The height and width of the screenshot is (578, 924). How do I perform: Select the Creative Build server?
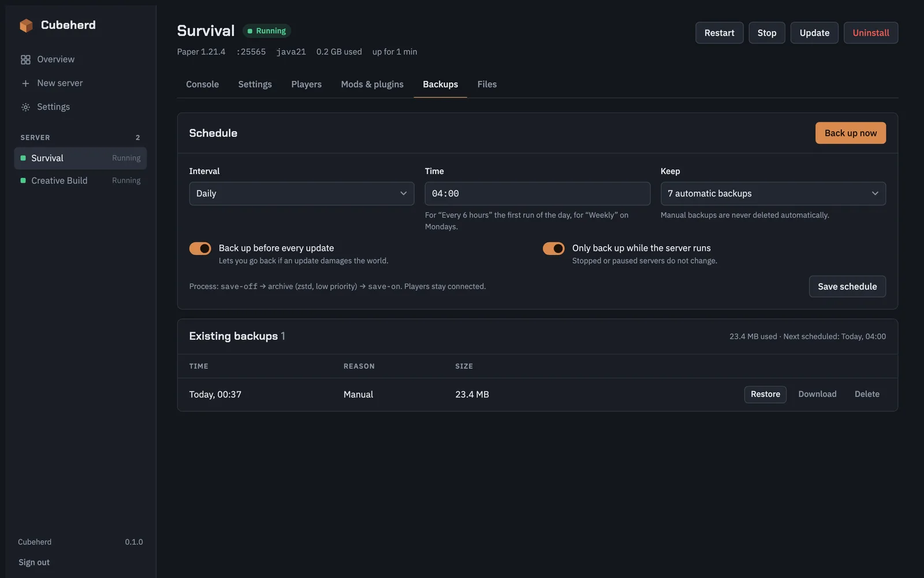pyautogui.click(x=80, y=180)
